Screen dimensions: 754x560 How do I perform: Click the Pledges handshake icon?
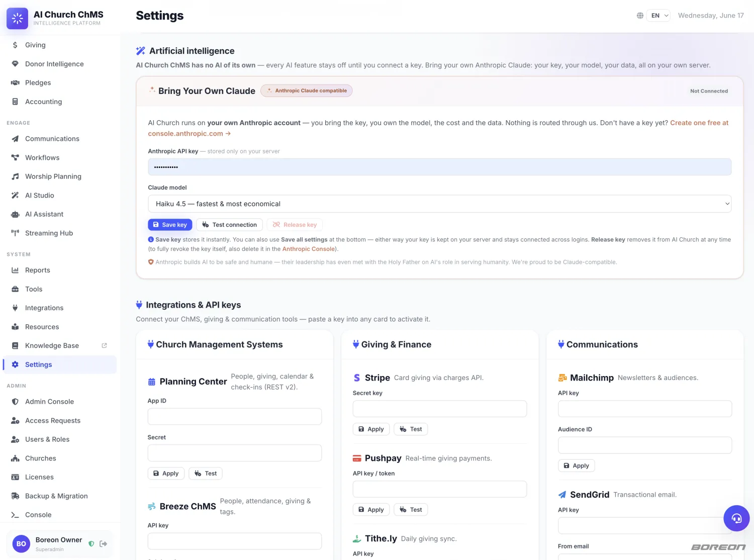coord(15,83)
